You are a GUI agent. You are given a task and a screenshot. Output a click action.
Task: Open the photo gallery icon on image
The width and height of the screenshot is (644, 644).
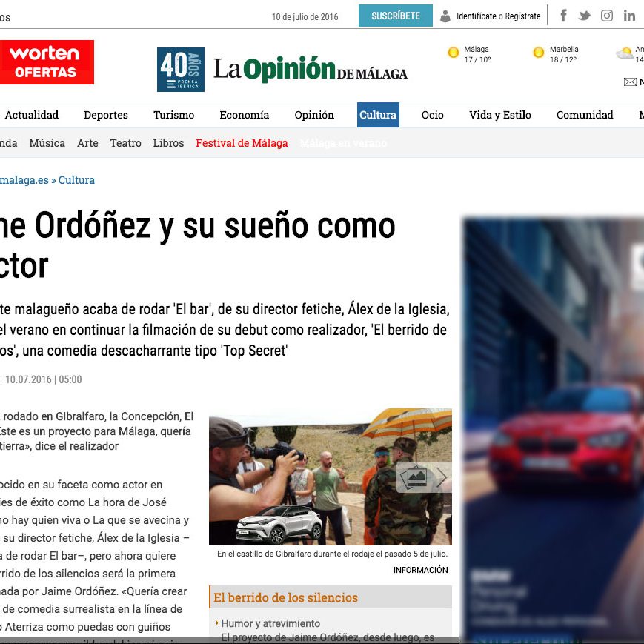pos(416,477)
